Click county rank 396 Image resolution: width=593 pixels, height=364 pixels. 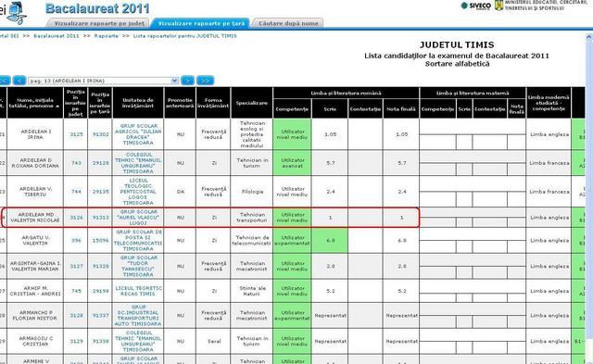pos(76,241)
